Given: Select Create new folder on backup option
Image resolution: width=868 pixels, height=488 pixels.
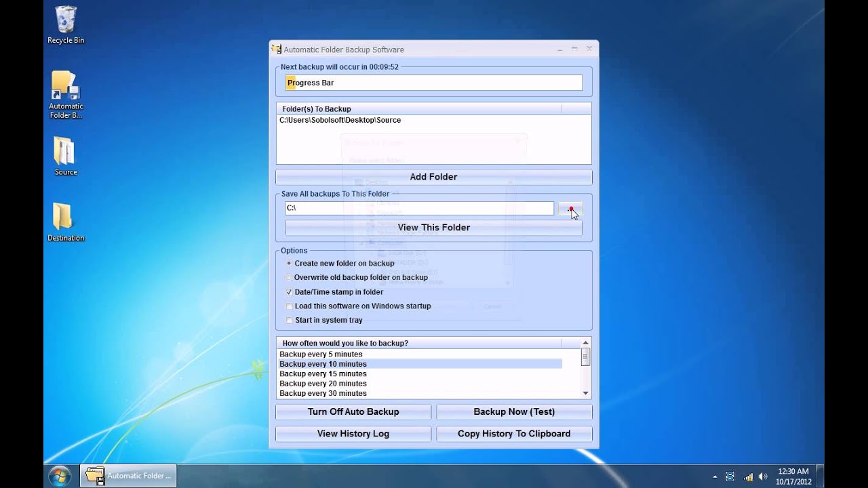Looking at the screenshot, I should 340,263.
